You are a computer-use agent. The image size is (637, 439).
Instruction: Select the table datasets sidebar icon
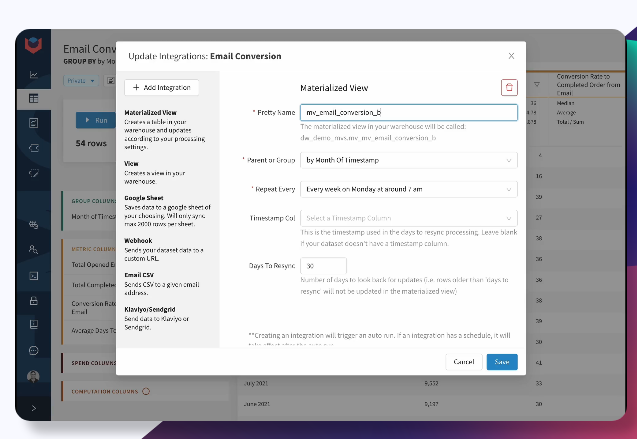click(x=34, y=98)
